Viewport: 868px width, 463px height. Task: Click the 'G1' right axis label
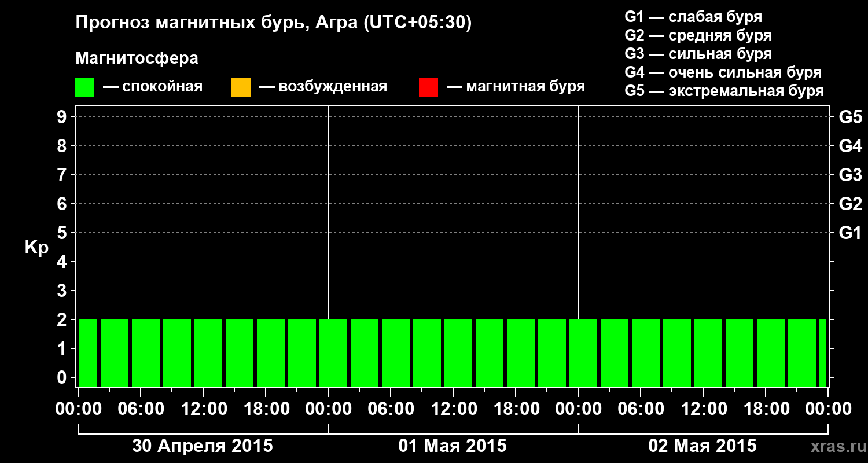[850, 233]
